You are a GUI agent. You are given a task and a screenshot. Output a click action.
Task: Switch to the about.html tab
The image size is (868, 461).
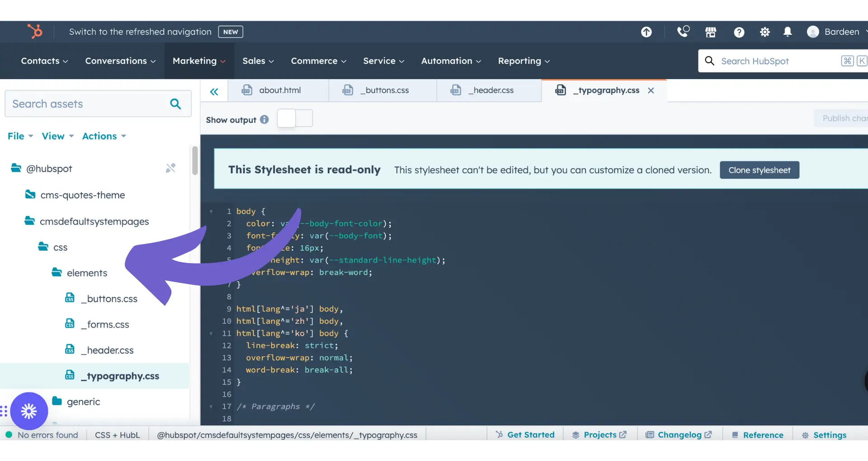coord(278,90)
